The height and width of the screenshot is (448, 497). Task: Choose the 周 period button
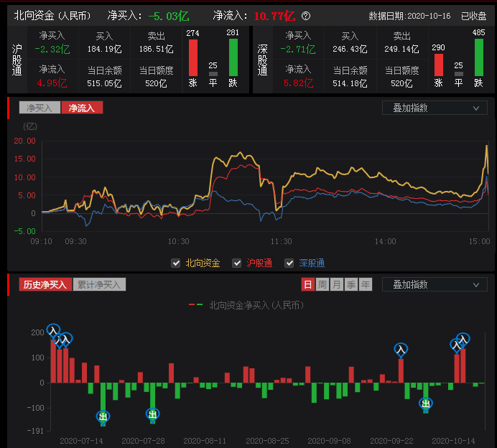tap(322, 284)
